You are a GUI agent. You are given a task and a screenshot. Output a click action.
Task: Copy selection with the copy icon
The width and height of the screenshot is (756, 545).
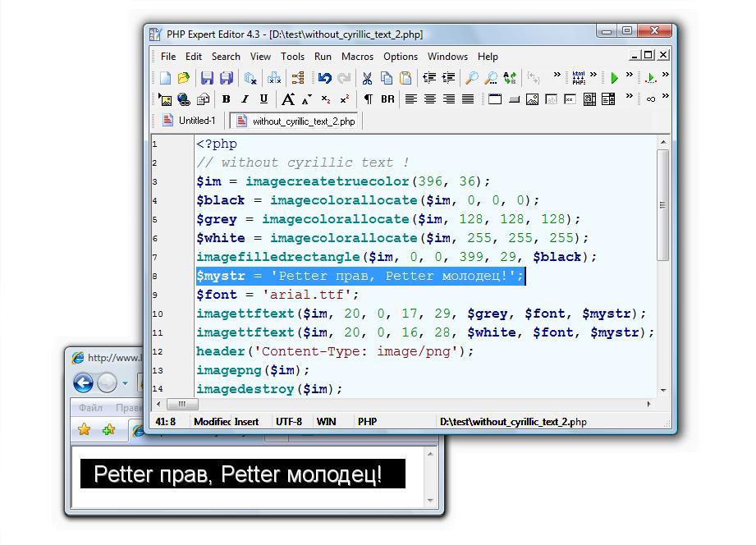pos(386,78)
